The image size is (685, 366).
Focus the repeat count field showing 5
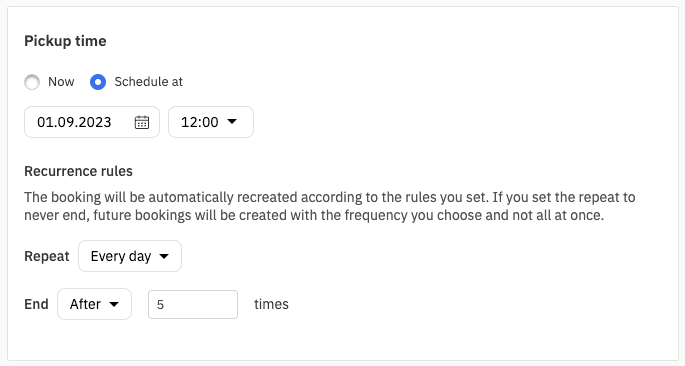193,304
